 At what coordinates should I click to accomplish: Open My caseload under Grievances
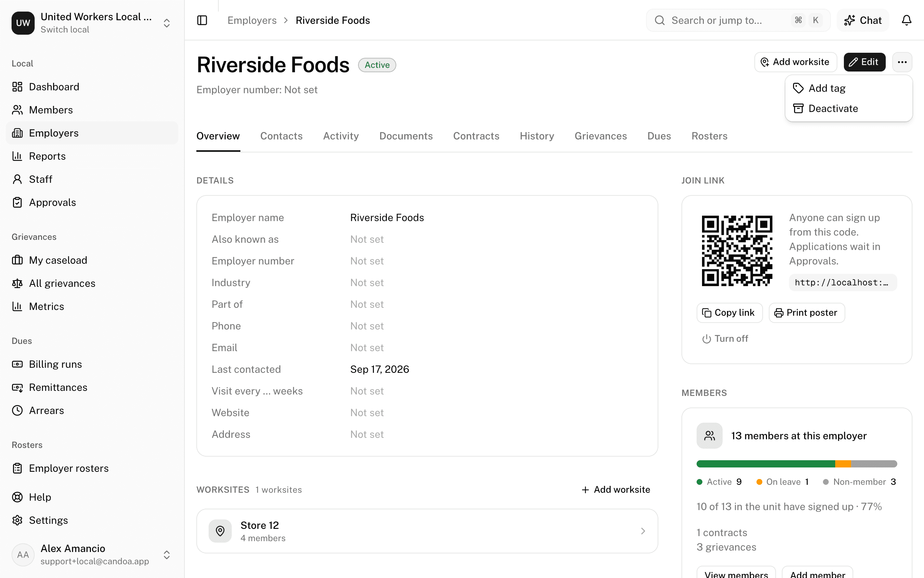click(x=92, y=260)
